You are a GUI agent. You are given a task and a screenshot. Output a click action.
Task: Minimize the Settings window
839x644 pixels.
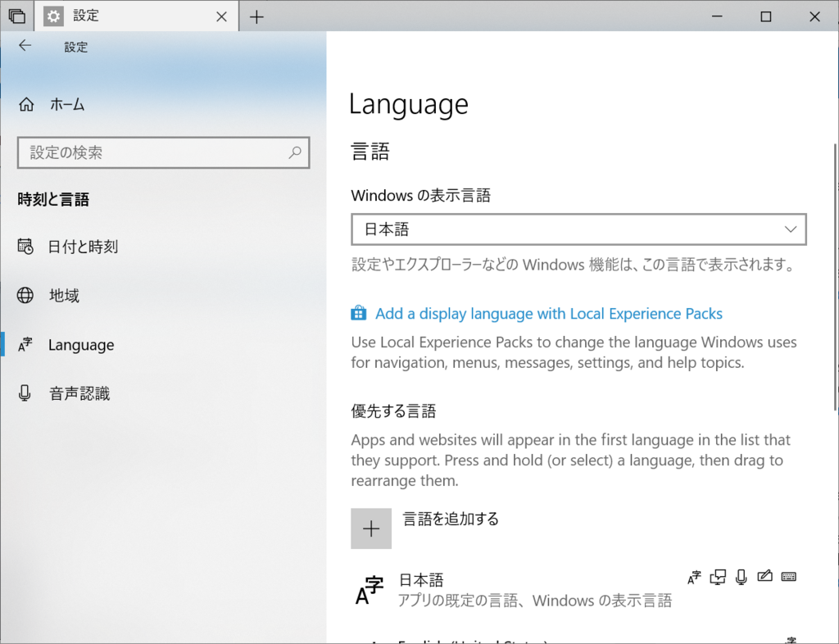(717, 16)
